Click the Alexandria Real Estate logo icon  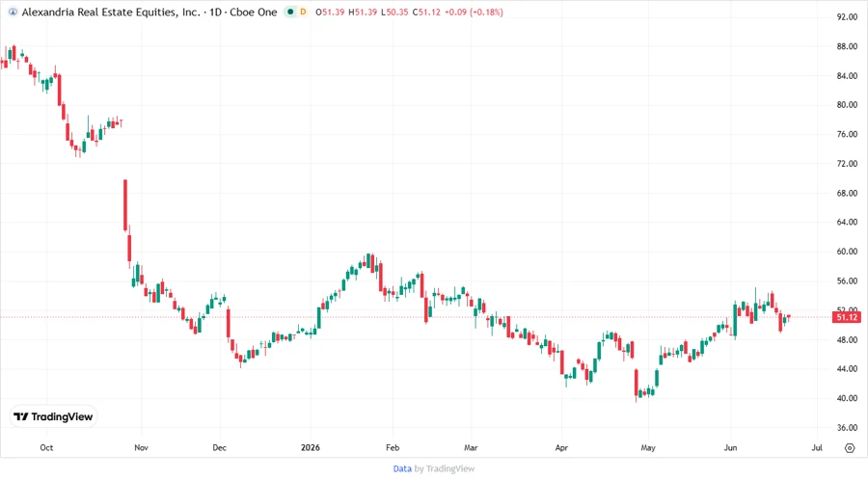13,13
